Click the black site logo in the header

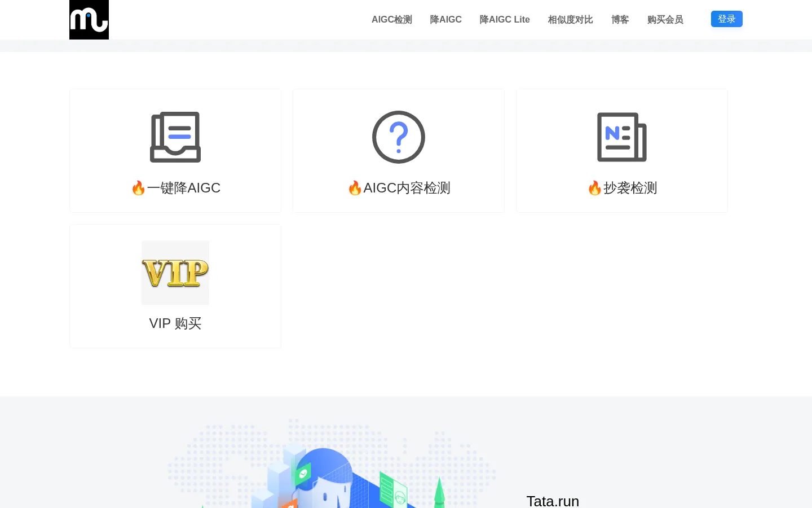point(89,20)
